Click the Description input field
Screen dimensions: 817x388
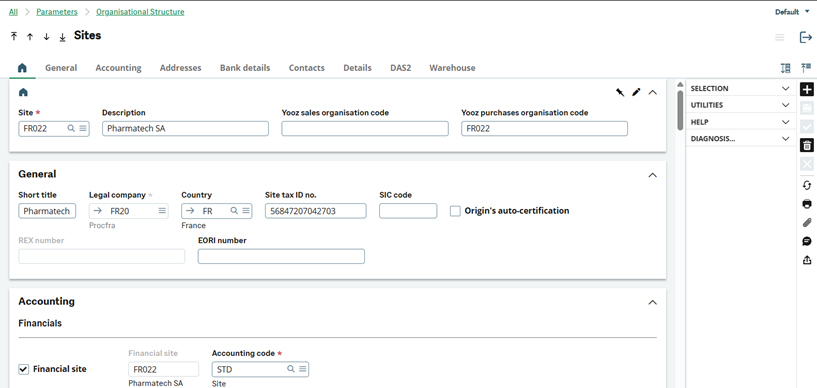tap(185, 129)
